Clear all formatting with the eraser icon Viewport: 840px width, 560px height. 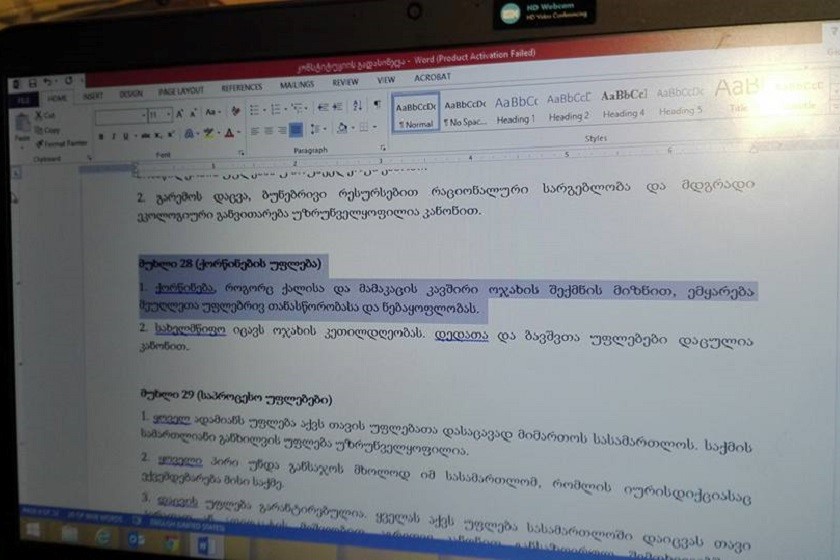pyautogui.click(x=236, y=111)
